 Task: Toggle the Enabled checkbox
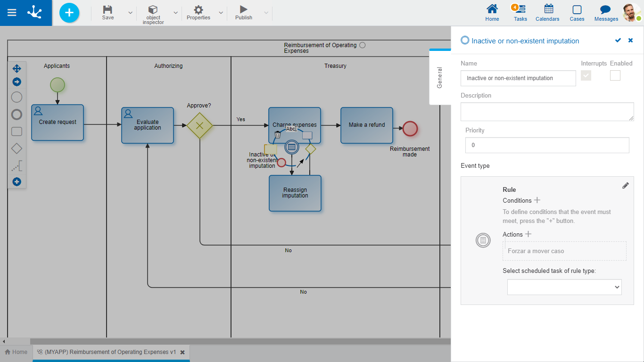[x=615, y=75]
